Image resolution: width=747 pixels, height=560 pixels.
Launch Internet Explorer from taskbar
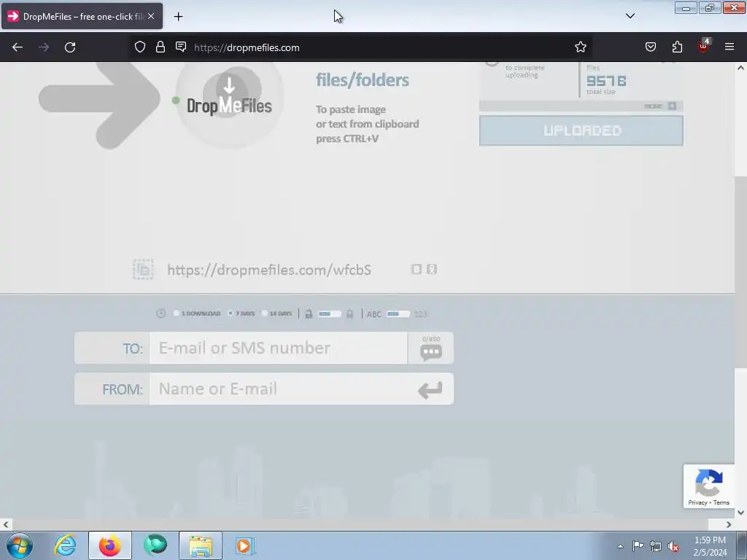65,545
